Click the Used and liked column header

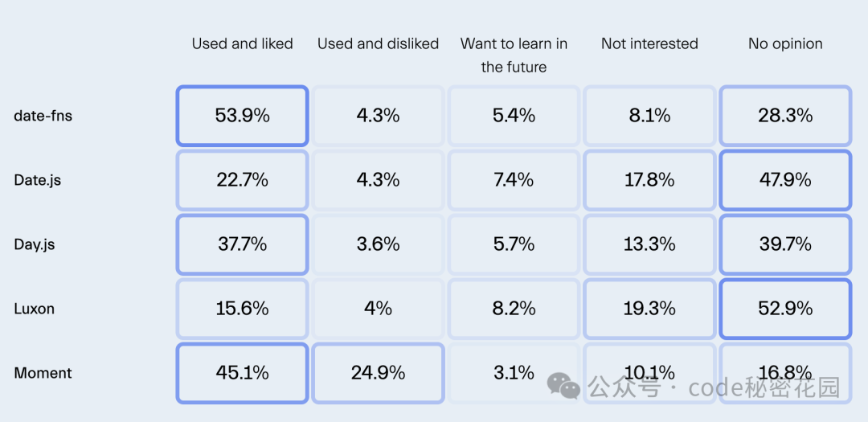coord(243,43)
